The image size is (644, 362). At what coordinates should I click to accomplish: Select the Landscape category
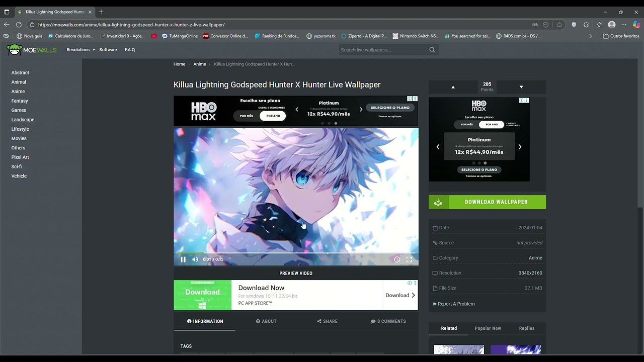[23, 120]
